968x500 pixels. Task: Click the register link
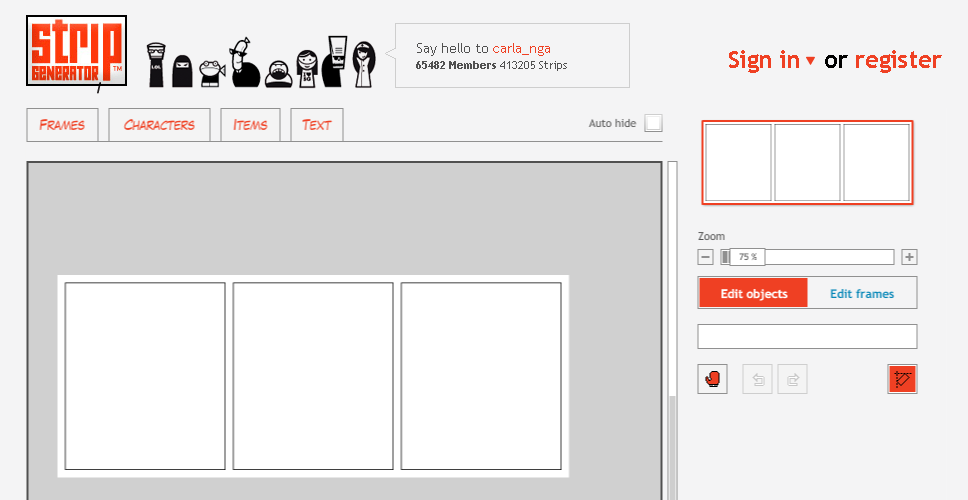898,60
